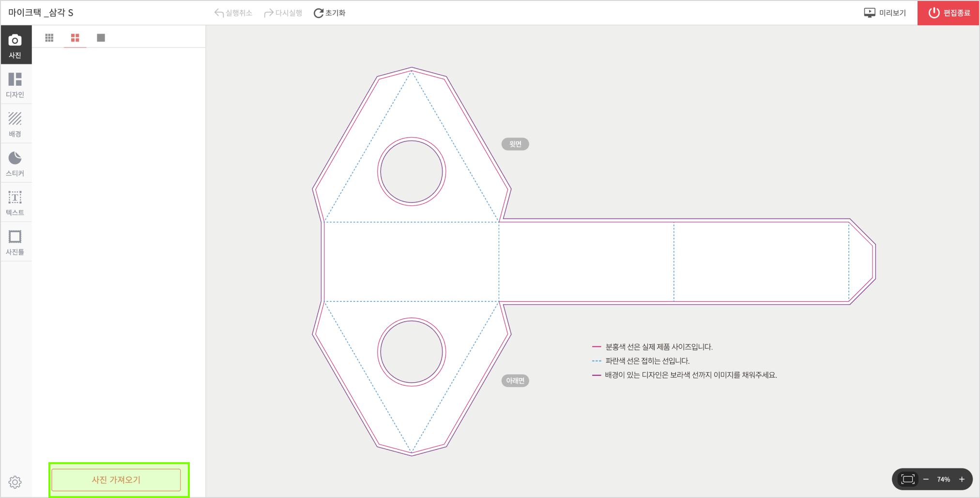
Task: Reset the design with 초기화
Action: (x=330, y=13)
